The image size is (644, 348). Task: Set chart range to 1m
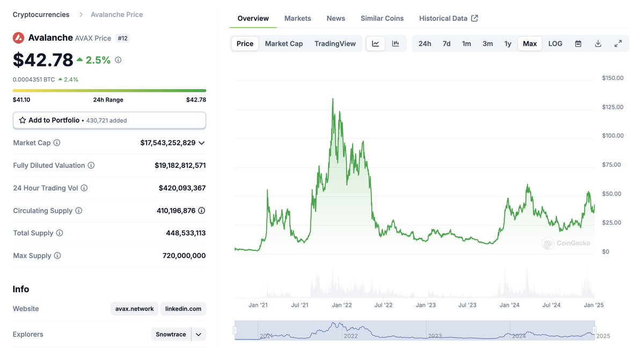point(466,43)
